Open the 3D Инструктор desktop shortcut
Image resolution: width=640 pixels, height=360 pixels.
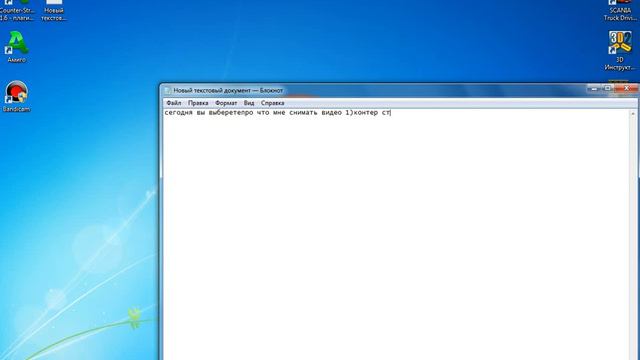(x=620, y=51)
